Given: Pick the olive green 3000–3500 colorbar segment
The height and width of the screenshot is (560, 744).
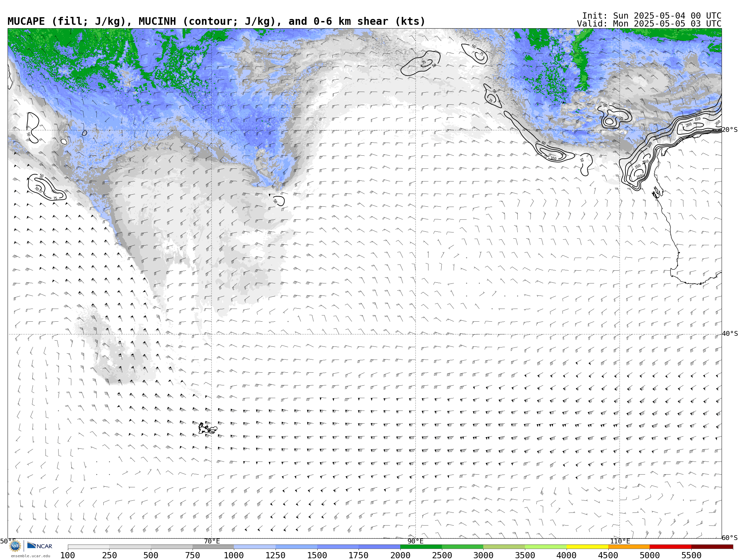Looking at the screenshot, I should coord(504,547).
